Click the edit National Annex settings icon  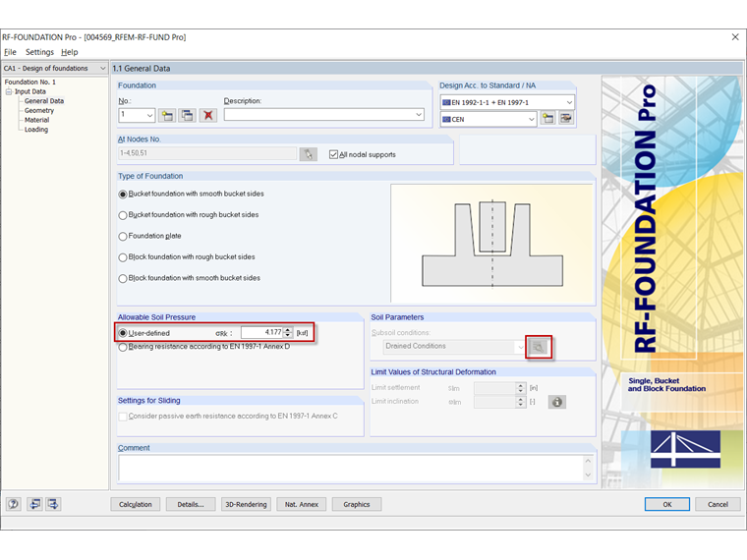point(566,119)
